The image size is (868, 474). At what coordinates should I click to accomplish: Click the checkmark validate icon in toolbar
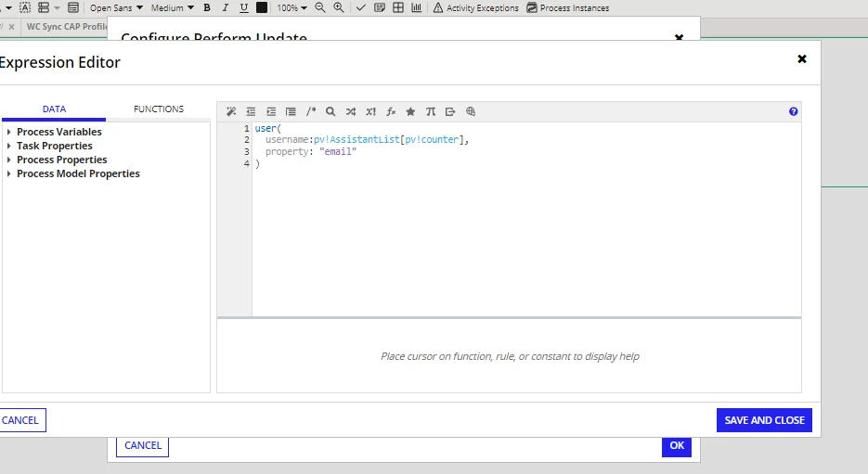(x=361, y=7)
